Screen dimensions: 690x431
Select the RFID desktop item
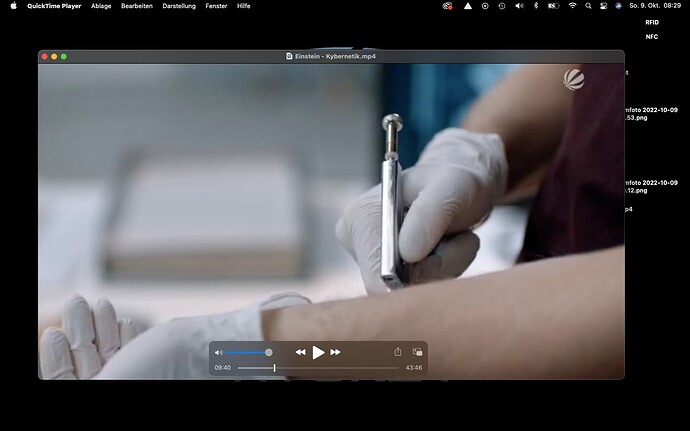coord(652,22)
